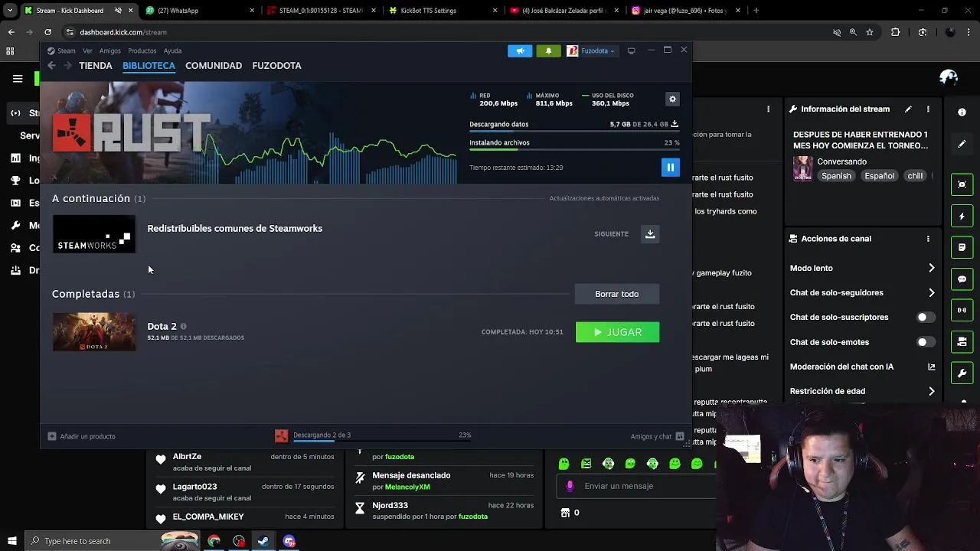
Task: Open Kick dashboard hamburger menu
Action: [18, 78]
